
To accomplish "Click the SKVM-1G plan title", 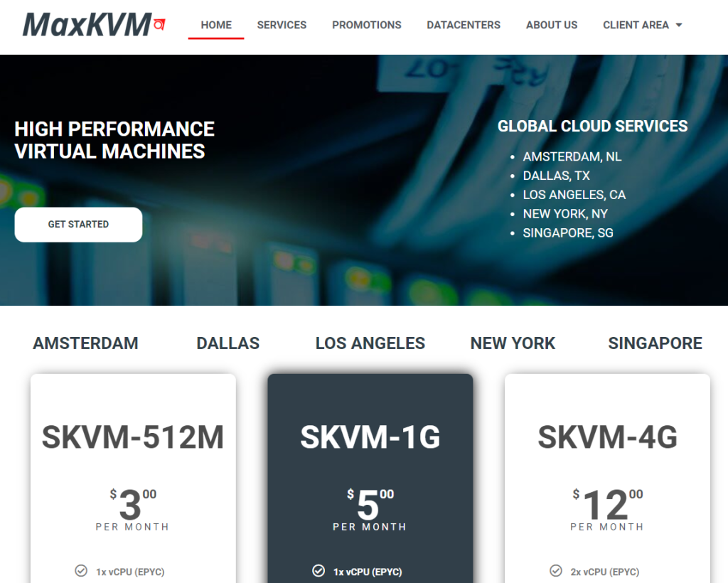I will [370, 437].
